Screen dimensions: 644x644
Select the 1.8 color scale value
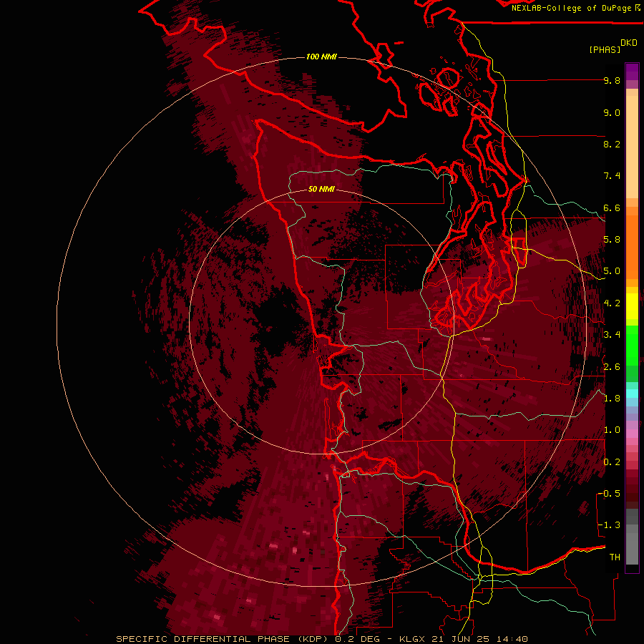point(612,399)
